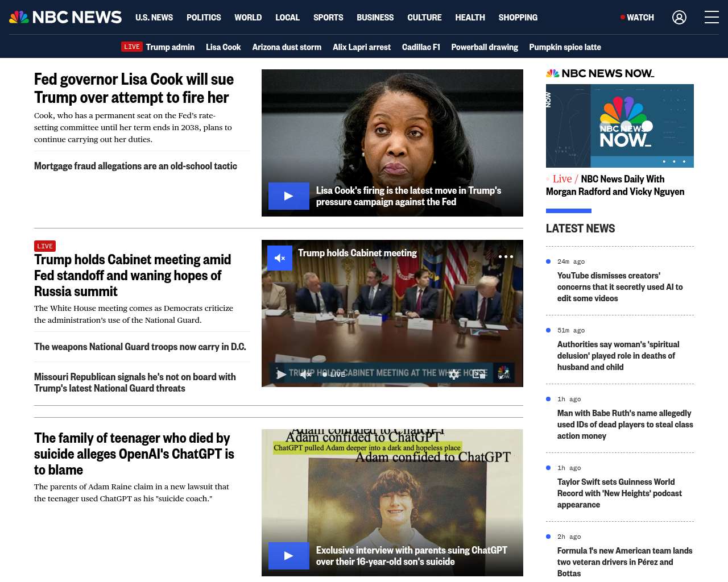Open Trump holds Cabinet meeting headline

(x=133, y=276)
